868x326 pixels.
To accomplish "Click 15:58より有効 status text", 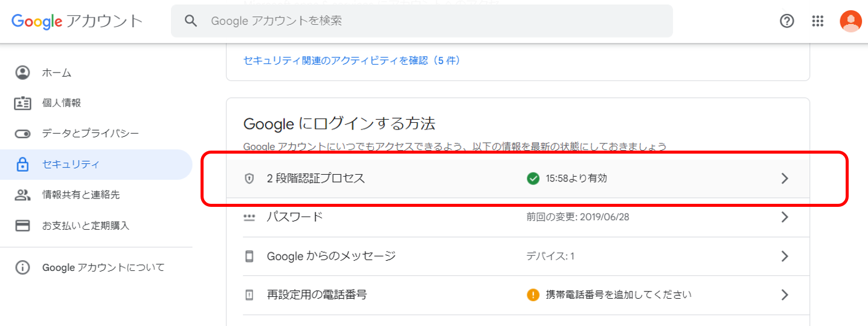I will coord(576,178).
